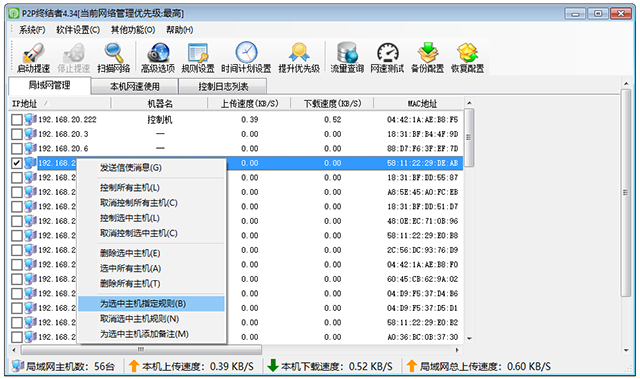Click the orange 本机上传速度 arrow icon

[134, 366]
